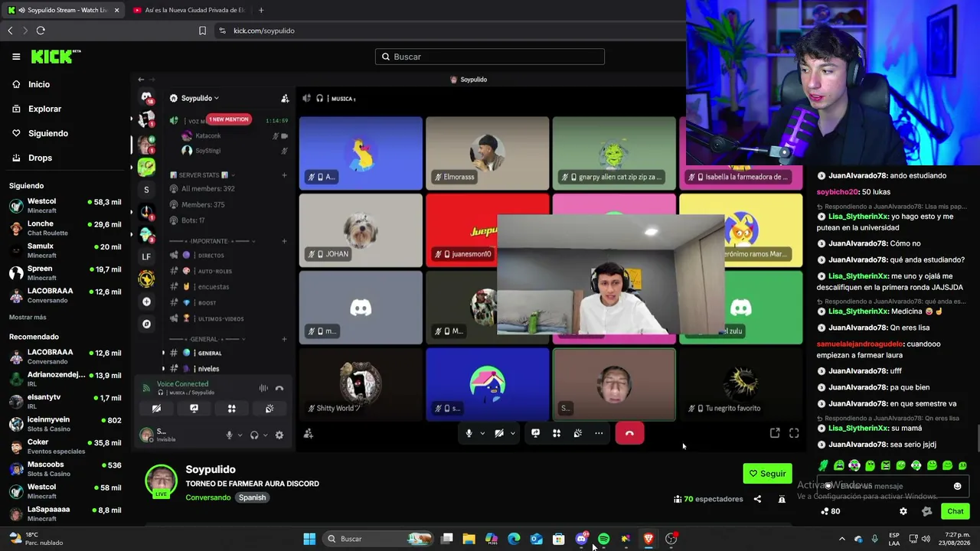Open Spreen channel in followed list
980x551 pixels.
click(x=65, y=273)
